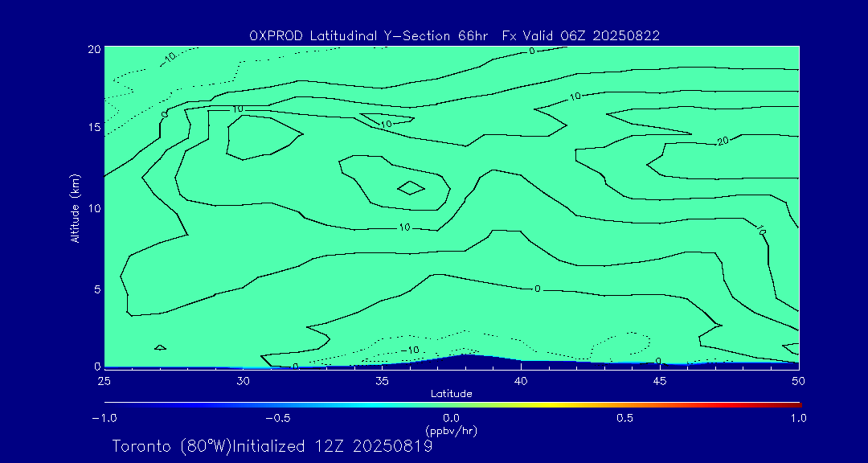The height and width of the screenshot is (463, 868).
Task: Click the dotted -10 contour label near the surface
Action: [x=410, y=350]
